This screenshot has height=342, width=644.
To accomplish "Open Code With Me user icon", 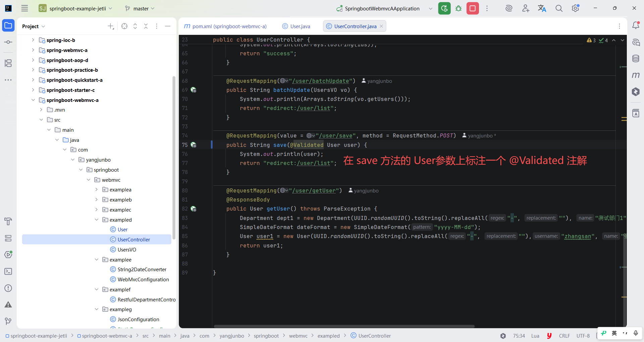I will click(x=526, y=8).
